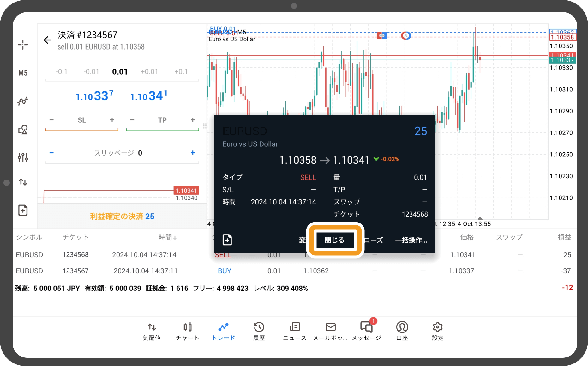
Task: Click BUY type in the 1234567 row
Action: click(x=225, y=271)
